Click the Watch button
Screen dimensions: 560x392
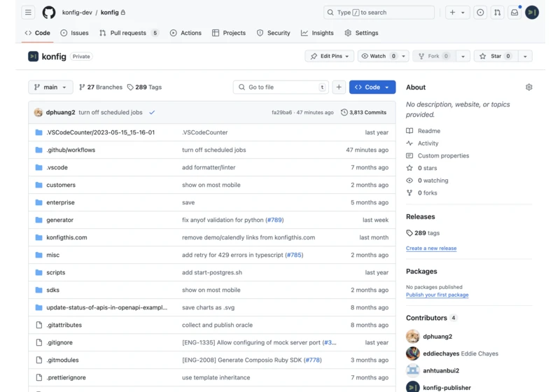point(378,56)
